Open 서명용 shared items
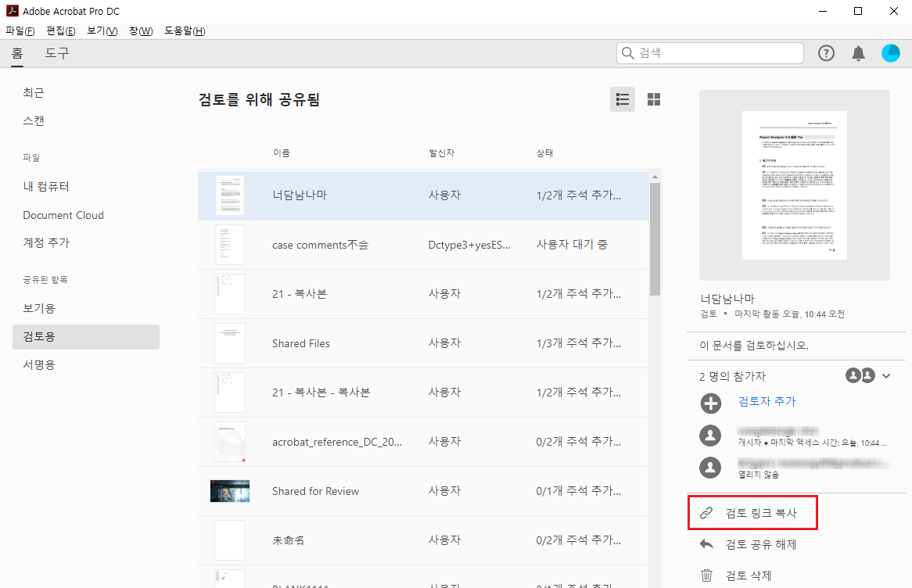 pyautogui.click(x=39, y=364)
